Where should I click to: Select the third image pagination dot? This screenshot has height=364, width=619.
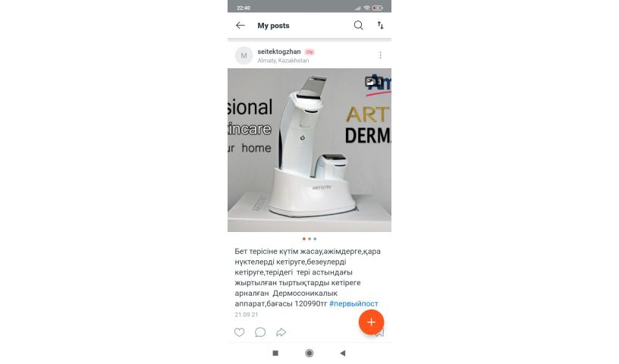coord(315,239)
